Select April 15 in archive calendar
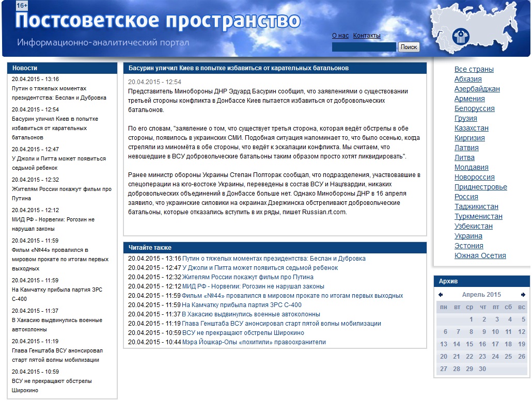Viewport: 532px width, 401px height. pos(469,344)
